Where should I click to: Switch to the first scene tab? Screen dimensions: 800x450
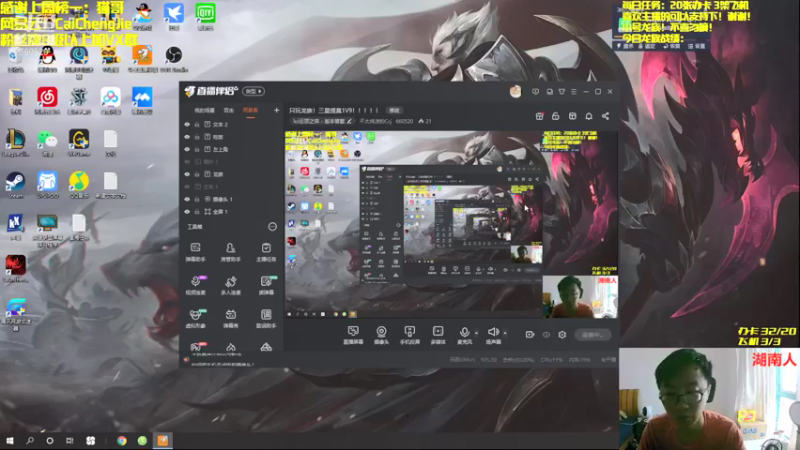[x=205, y=111]
